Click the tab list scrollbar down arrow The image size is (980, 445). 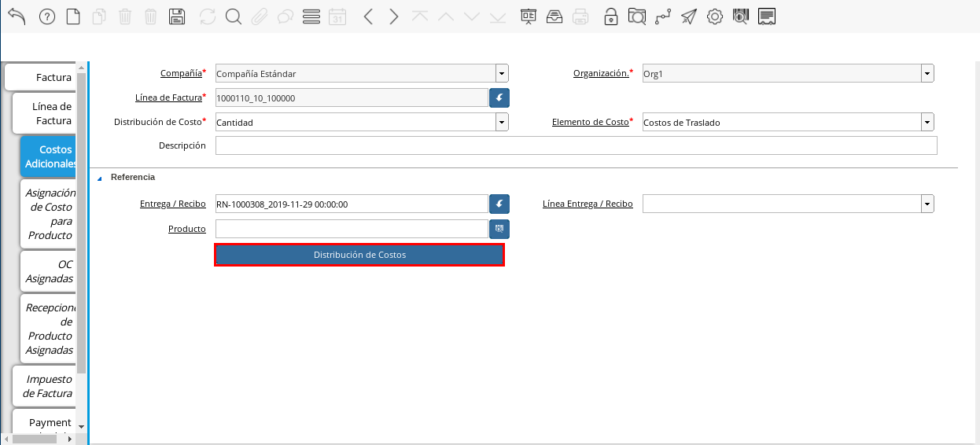pos(81,425)
